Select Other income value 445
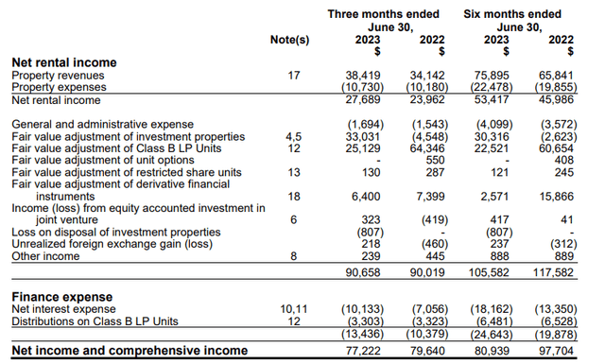Viewport: 605px width, 364px height. (x=435, y=256)
